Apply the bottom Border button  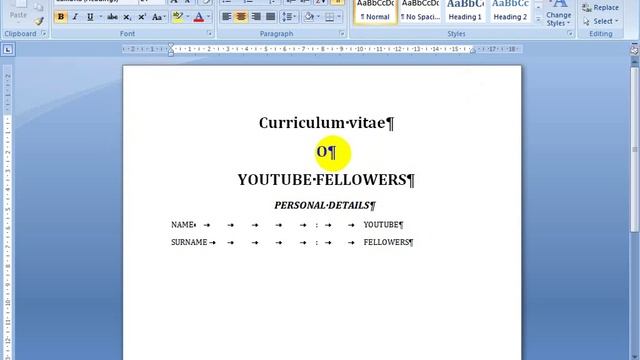pos(329,17)
